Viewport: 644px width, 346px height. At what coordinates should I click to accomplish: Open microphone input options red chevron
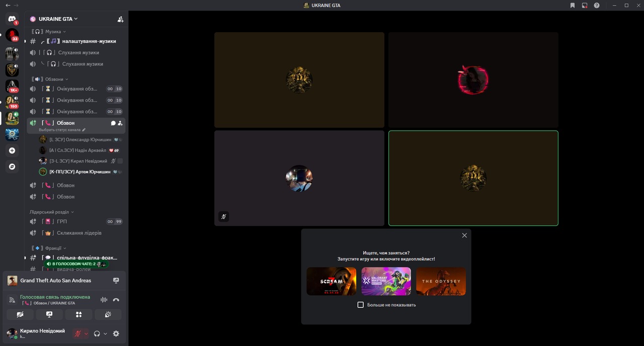click(x=86, y=333)
